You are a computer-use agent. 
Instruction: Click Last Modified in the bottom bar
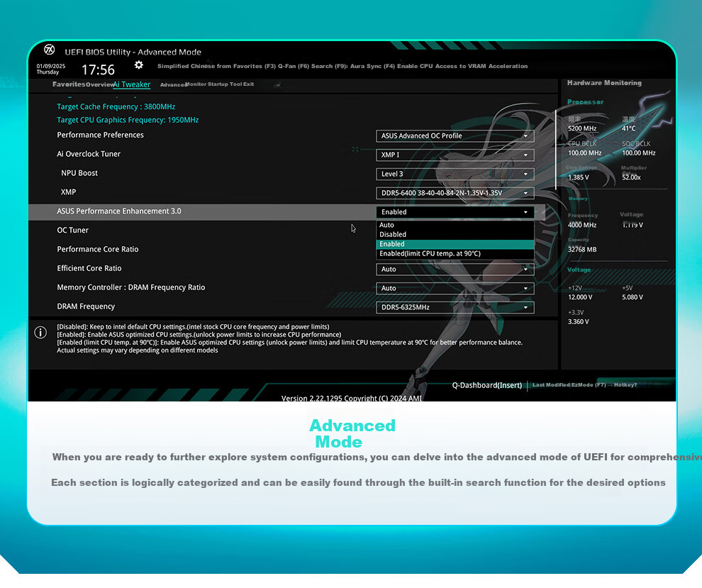click(550, 384)
